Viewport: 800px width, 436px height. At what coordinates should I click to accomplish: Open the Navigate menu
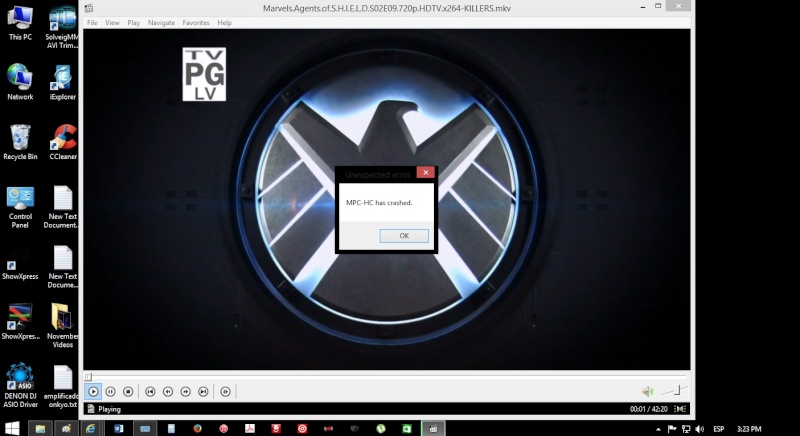coord(161,23)
